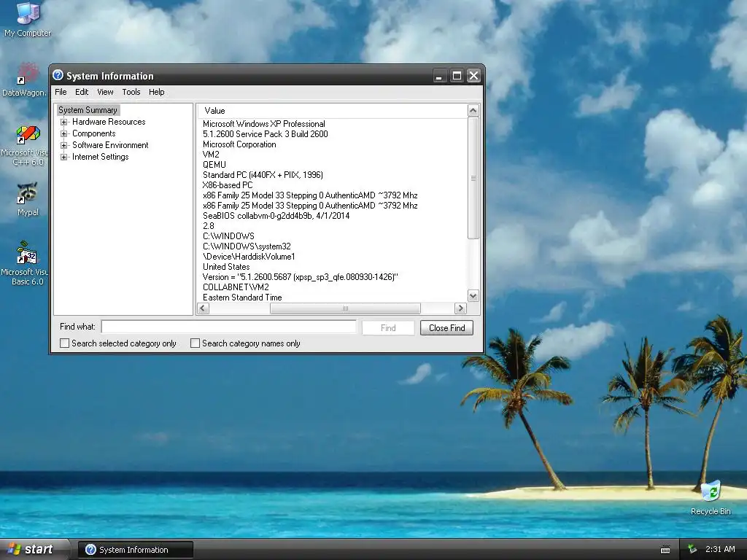Screen dimensions: 747x560
Task: Expand the Components tree node
Action: 64,134
